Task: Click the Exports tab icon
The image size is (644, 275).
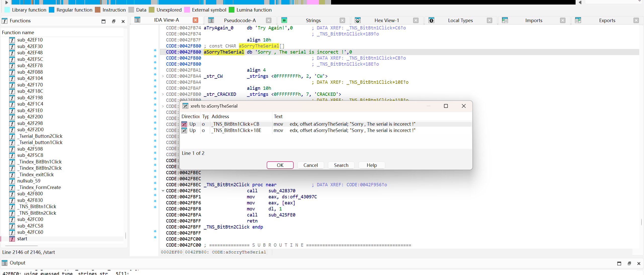Action: tap(578, 20)
